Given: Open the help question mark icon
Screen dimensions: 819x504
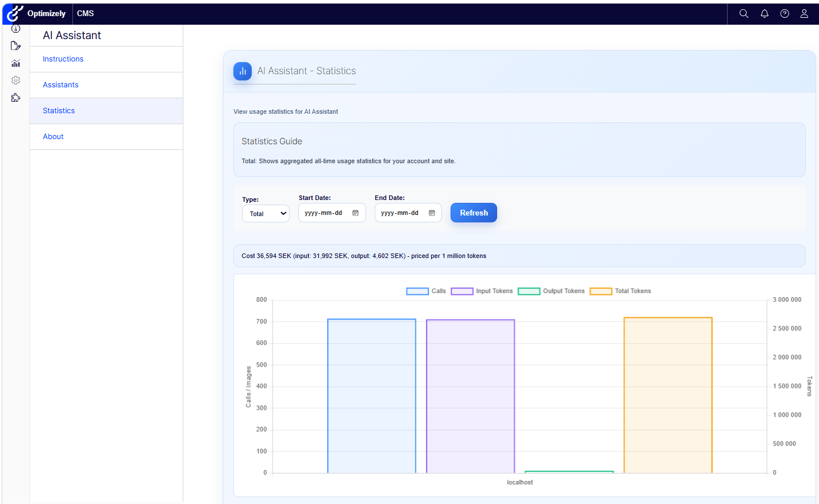Looking at the screenshot, I should [x=785, y=14].
